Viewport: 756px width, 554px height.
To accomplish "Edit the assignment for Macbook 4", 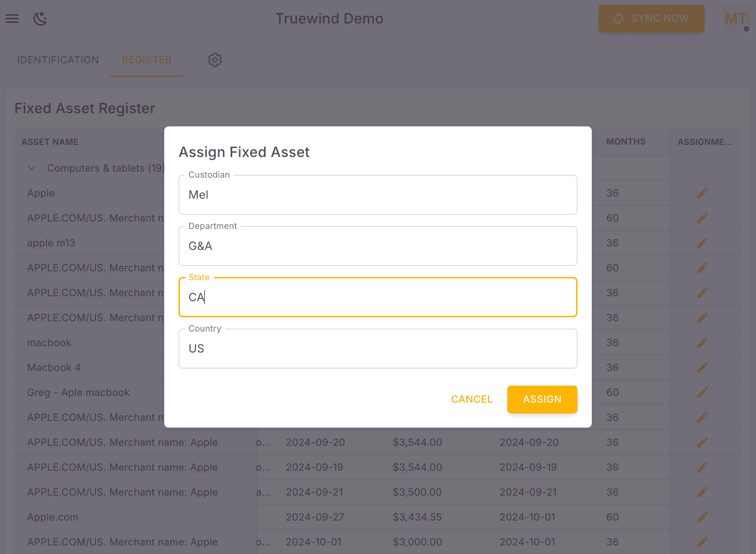I will coord(702,367).
